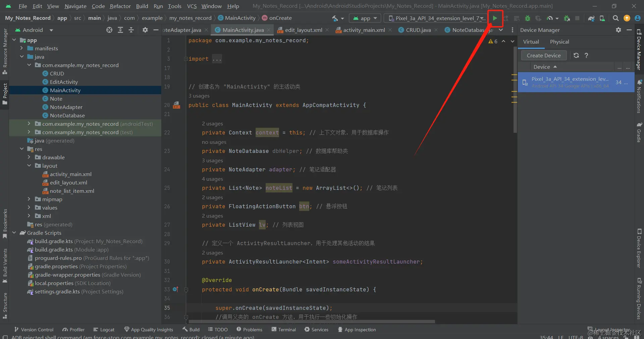Screen dimensions: 644x339
Task: Toggle the Running Devices side panel
Action: 639,298
